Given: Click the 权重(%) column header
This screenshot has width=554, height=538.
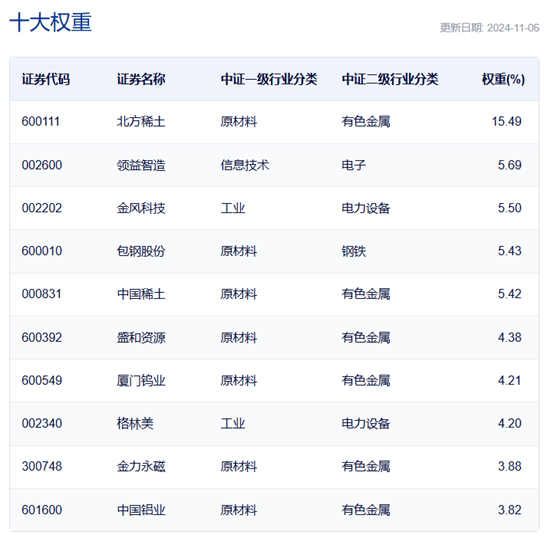Looking at the screenshot, I should pyautogui.click(x=503, y=79).
